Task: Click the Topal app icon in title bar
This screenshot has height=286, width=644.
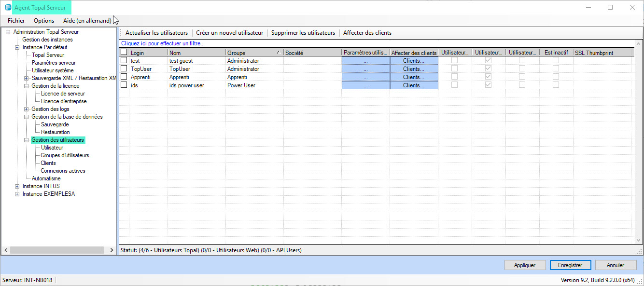Action: click(8, 8)
